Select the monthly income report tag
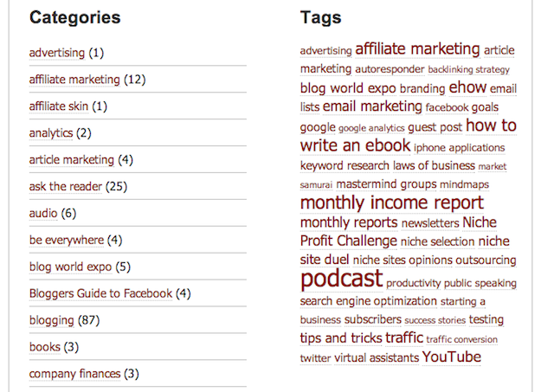The width and height of the screenshot is (541, 392). [x=391, y=202]
